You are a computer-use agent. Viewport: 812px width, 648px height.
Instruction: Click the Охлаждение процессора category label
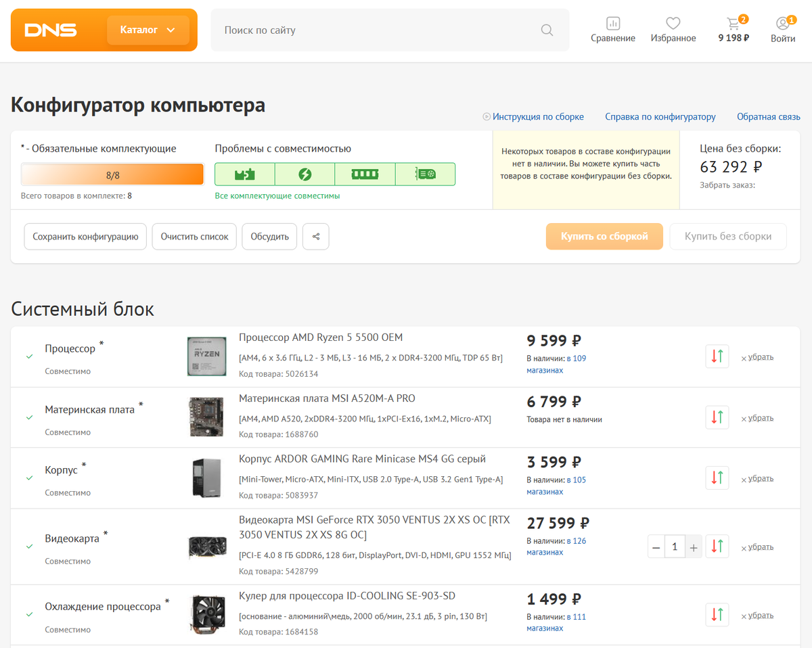(x=103, y=607)
